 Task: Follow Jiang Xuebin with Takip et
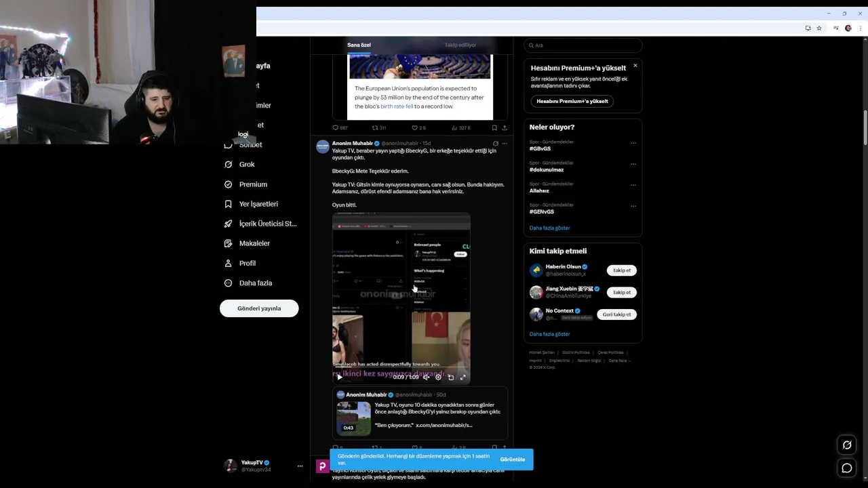pyautogui.click(x=622, y=292)
